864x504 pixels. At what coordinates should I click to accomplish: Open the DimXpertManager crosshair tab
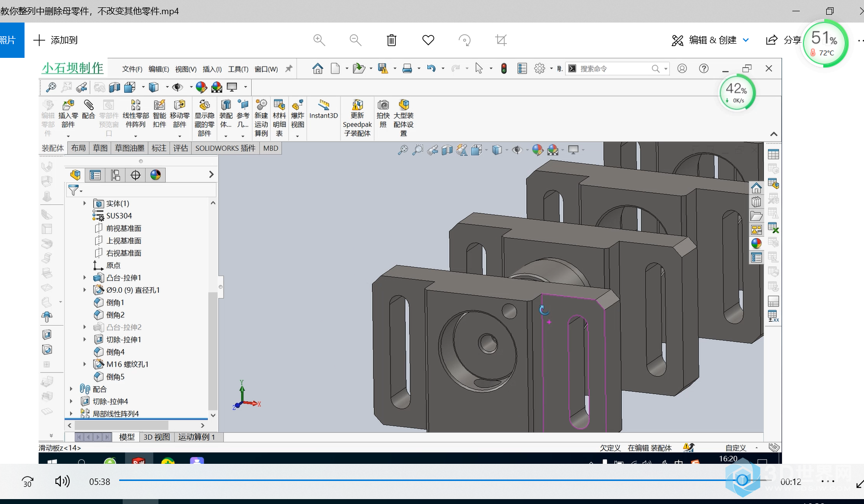click(x=135, y=175)
